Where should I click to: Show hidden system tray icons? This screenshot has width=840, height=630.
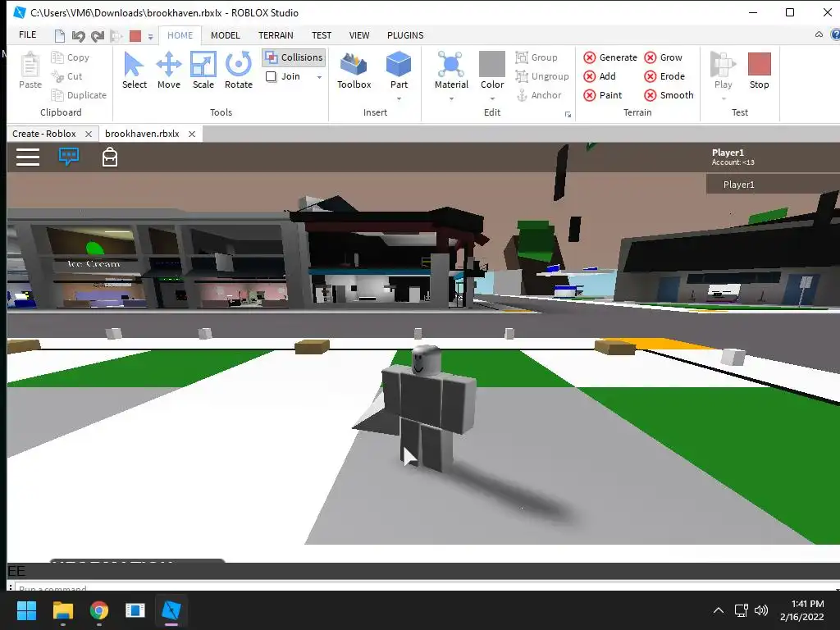click(719, 610)
